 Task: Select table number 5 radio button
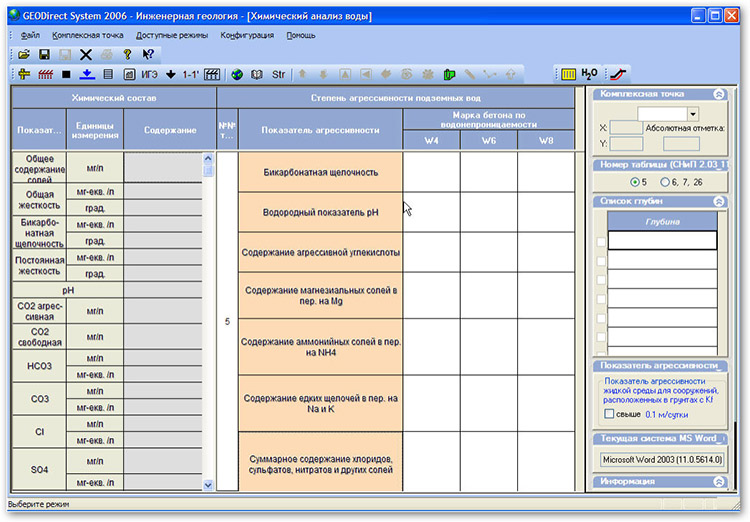635,181
